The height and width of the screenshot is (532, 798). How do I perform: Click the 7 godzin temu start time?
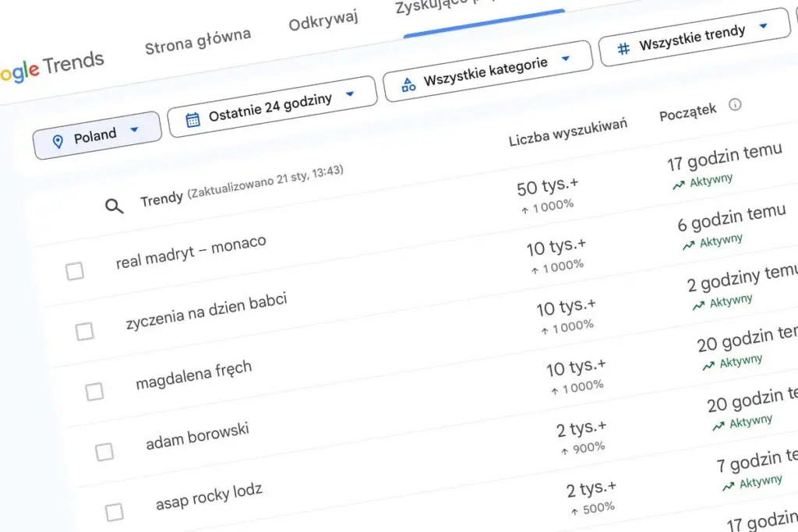(757, 462)
